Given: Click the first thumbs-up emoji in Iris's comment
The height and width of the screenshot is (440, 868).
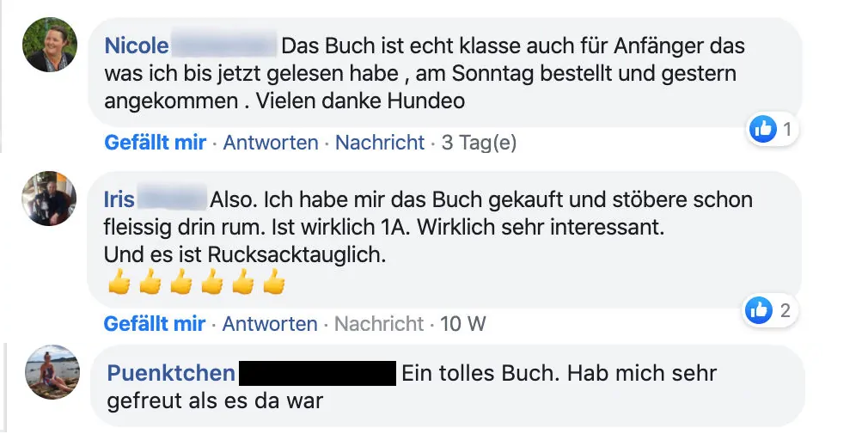Looking at the screenshot, I should click(x=119, y=282).
